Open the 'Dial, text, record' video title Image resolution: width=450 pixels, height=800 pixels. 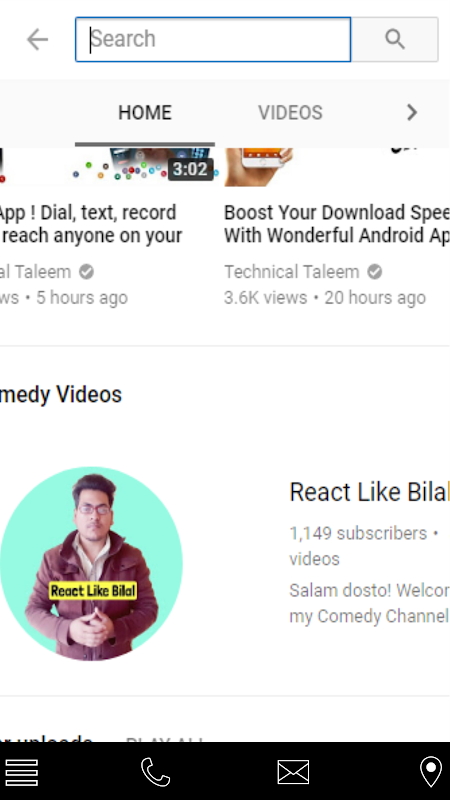91,224
